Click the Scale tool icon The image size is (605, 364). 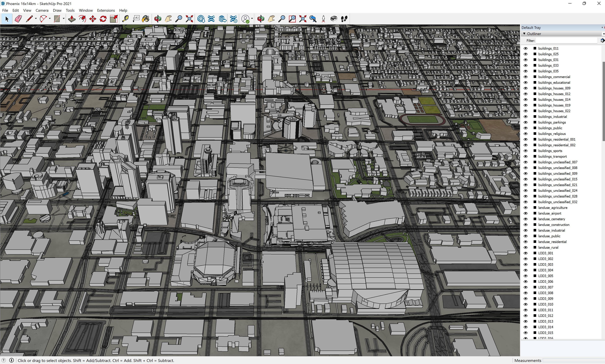click(114, 19)
